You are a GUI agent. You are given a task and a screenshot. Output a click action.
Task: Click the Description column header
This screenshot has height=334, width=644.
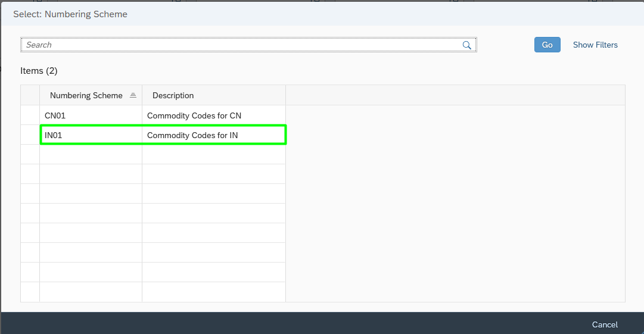pyautogui.click(x=213, y=95)
